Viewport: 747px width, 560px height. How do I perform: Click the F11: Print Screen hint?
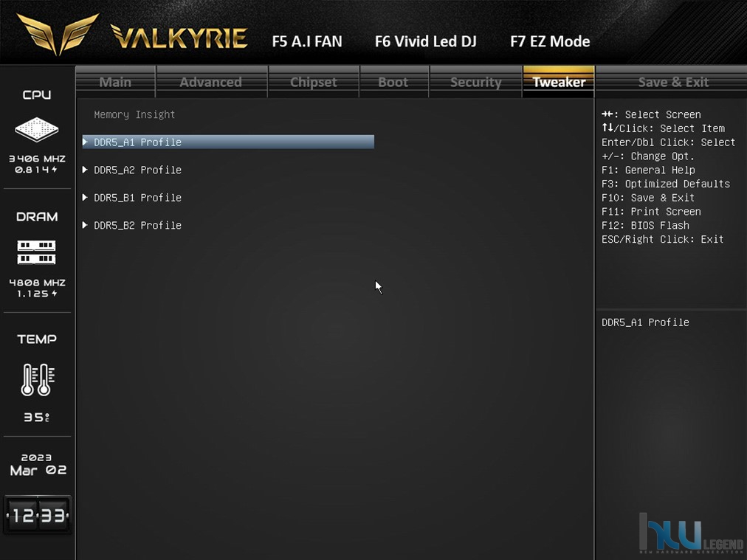(x=651, y=212)
